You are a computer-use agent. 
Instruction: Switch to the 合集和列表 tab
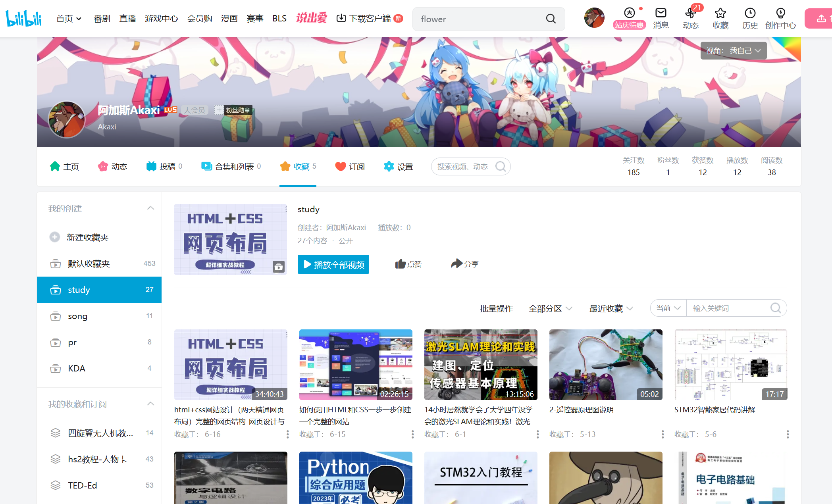[x=231, y=166]
